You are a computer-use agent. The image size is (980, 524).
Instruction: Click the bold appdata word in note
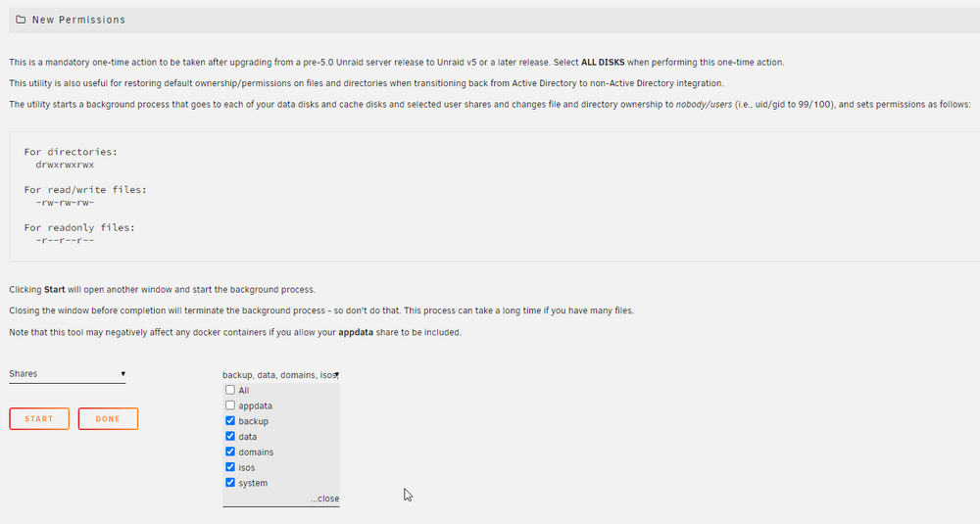tap(356, 332)
